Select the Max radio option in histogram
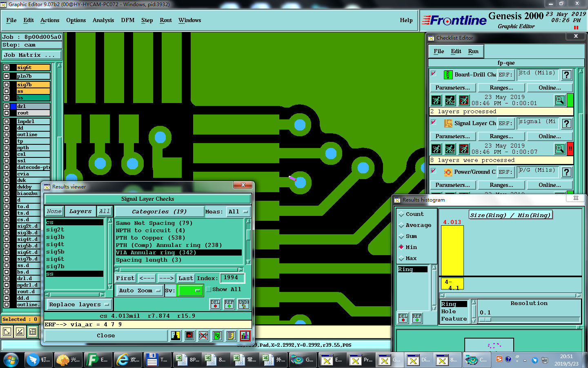Image resolution: width=588 pixels, height=368 pixels. [x=401, y=258]
